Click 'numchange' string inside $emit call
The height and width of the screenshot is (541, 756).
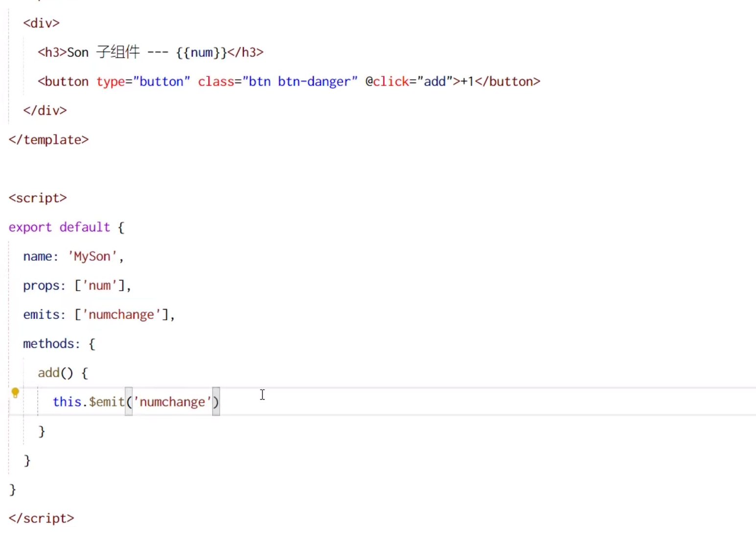[172, 402]
